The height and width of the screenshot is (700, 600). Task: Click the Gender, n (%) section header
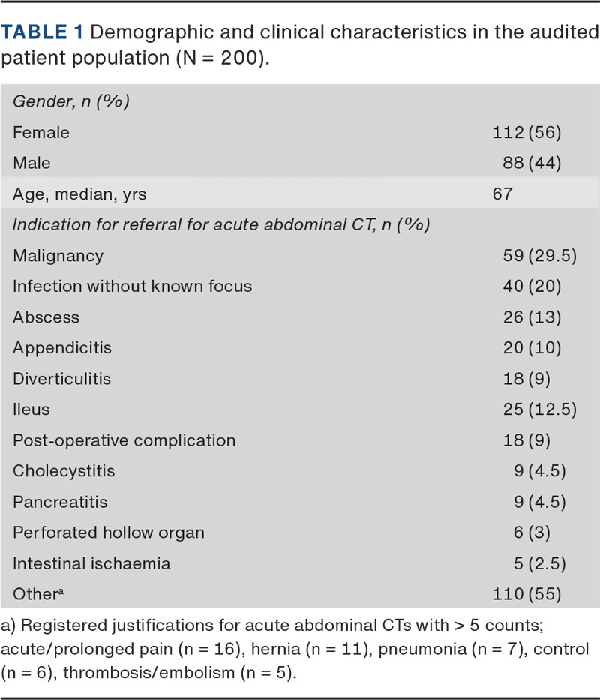point(71,101)
